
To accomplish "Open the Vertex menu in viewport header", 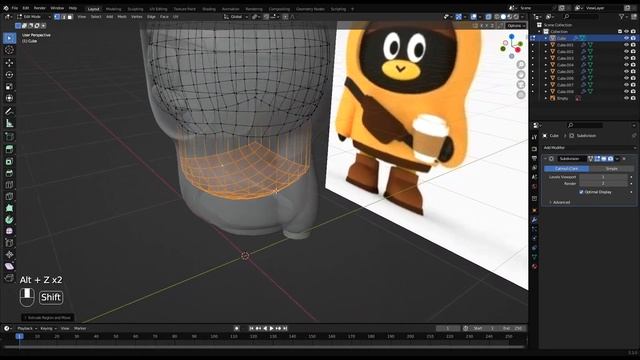I will [137, 17].
